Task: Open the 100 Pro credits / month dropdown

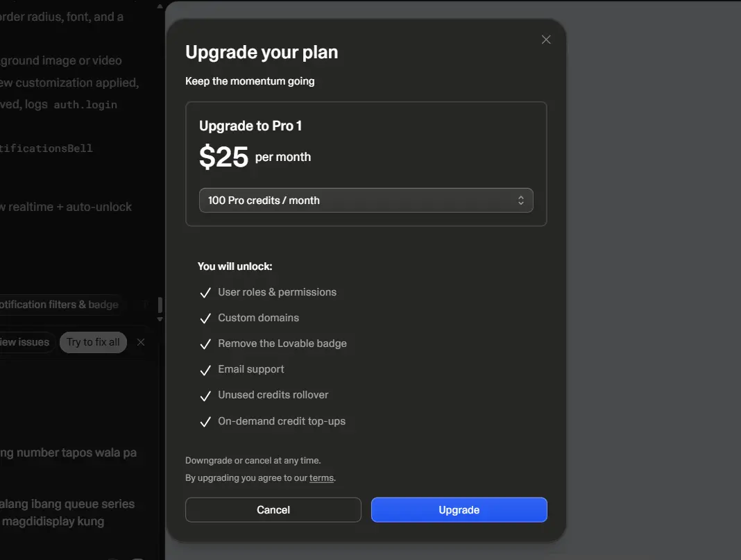Action: [x=366, y=201]
